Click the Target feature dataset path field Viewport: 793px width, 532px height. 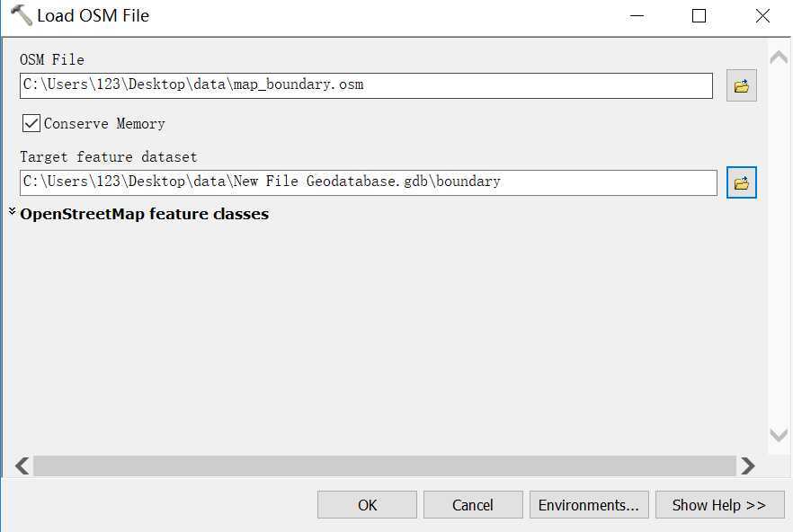(369, 182)
